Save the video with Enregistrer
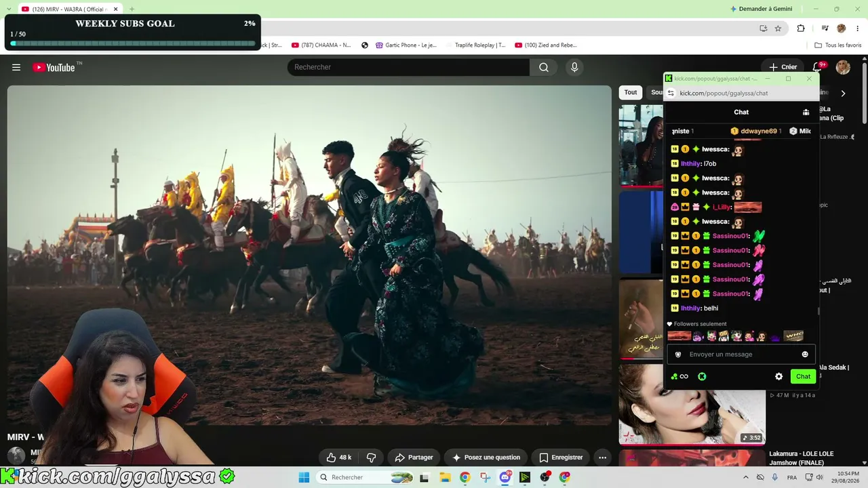Image resolution: width=868 pixels, height=488 pixels. [x=561, y=457]
